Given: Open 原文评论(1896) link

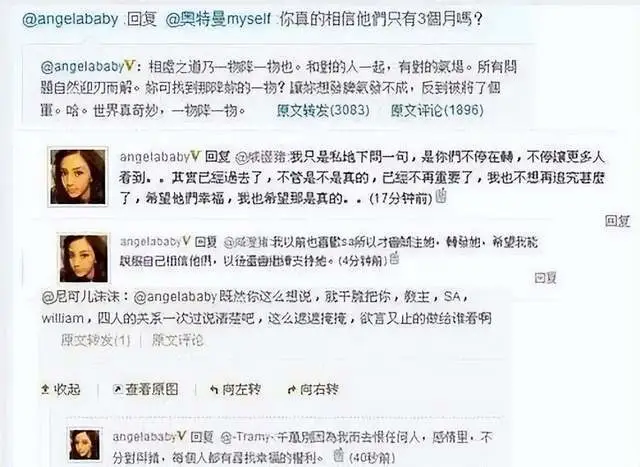Looking at the screenshot, I should [x=437, y=110].
